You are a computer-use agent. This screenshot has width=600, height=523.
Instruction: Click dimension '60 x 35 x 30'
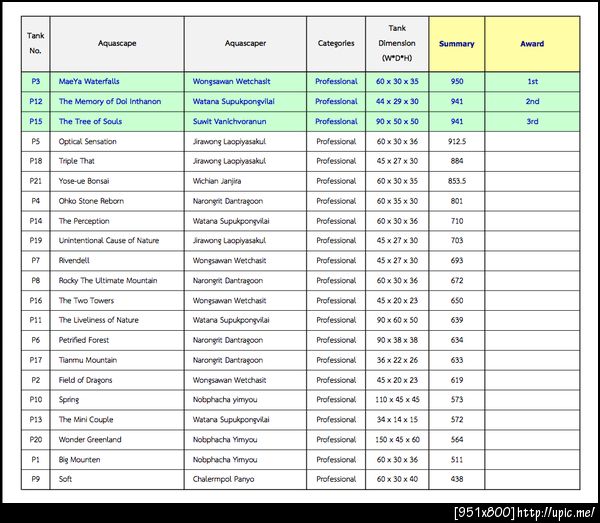pos(397,201)
